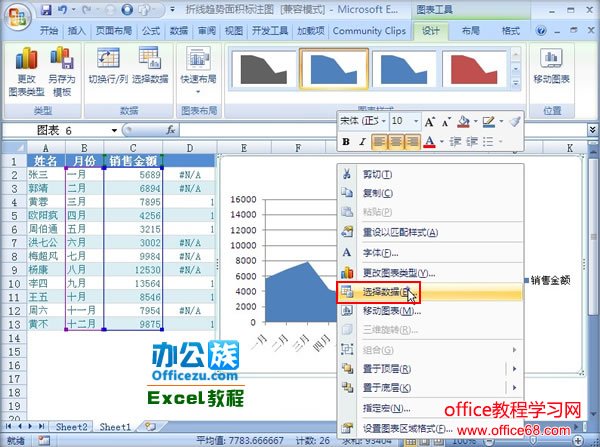The image size is (600, 447).
Task: Click insert function fx icon
Action: click(171, 130)
